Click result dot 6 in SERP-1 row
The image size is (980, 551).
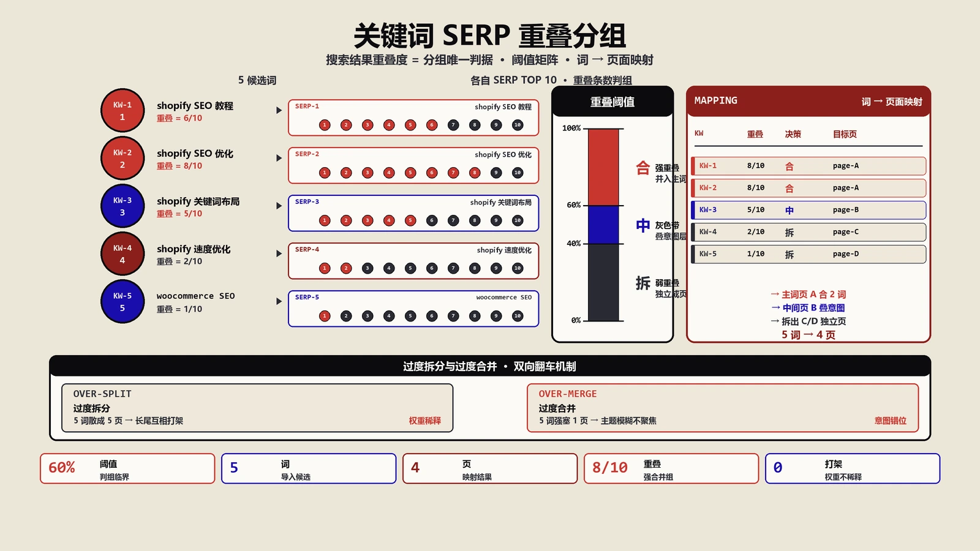tap(432, 125)
